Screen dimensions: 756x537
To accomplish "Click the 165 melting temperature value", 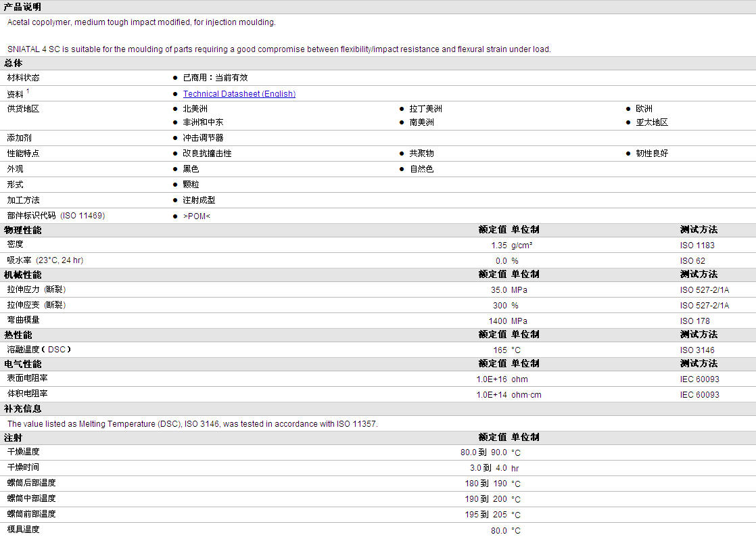I will click(500, 350).
